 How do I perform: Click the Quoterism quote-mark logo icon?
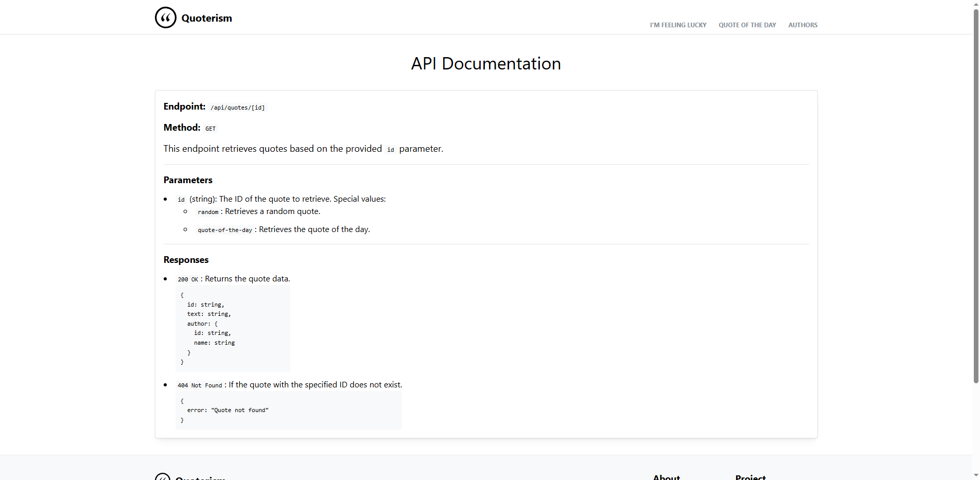pyautogui.click(x=165, y=17)
